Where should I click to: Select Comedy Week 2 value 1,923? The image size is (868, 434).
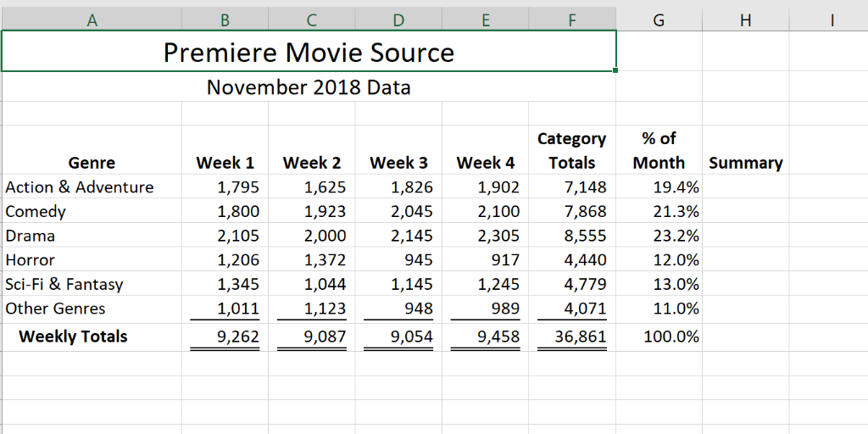312,211
